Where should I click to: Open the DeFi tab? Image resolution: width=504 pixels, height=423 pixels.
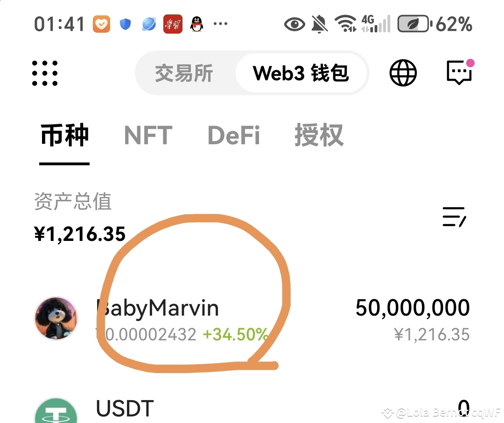coord(234,135)
